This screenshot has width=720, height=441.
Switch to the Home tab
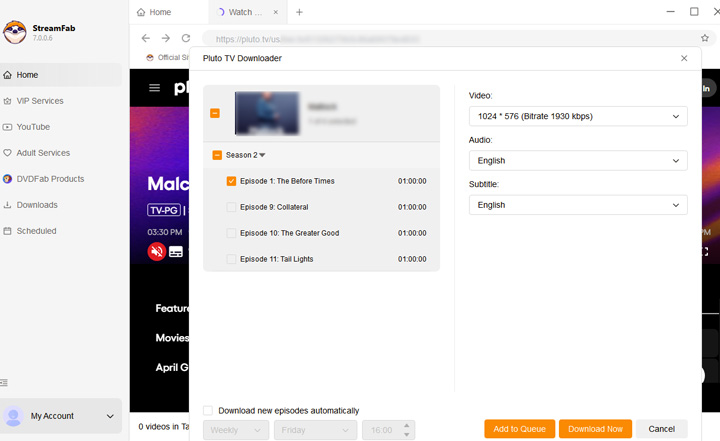pyautogui.click(x=155, y=12)
